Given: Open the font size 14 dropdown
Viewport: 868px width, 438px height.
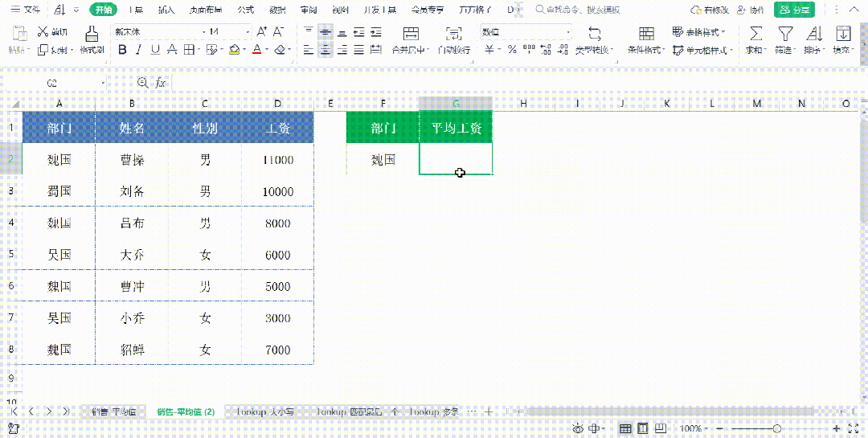Looking at the screenshot, I should pyautogui.click(x=247, y=32).
